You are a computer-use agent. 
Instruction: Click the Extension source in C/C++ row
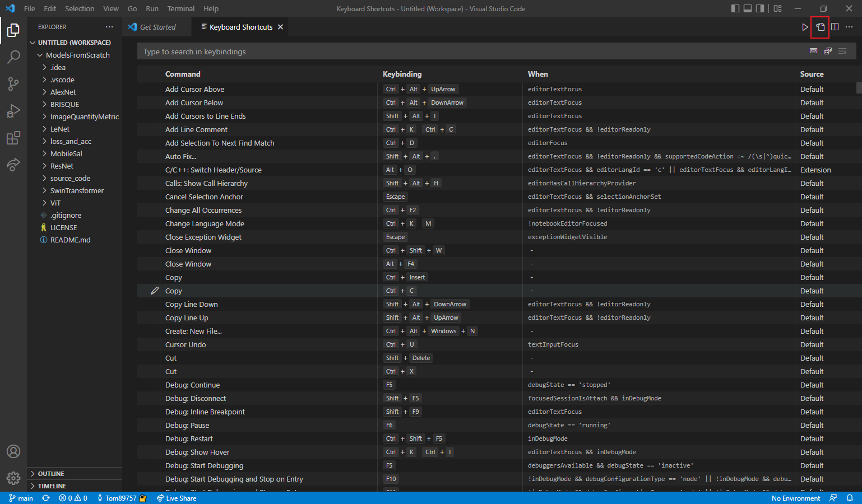click(x=815, y=170)
